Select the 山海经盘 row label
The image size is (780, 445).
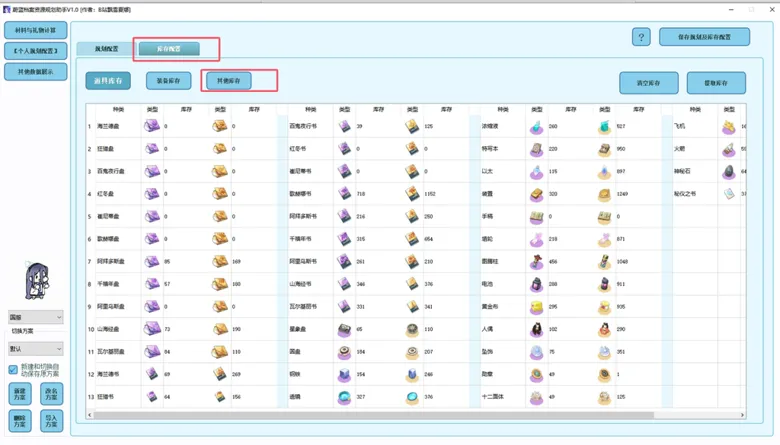[107, 329]
